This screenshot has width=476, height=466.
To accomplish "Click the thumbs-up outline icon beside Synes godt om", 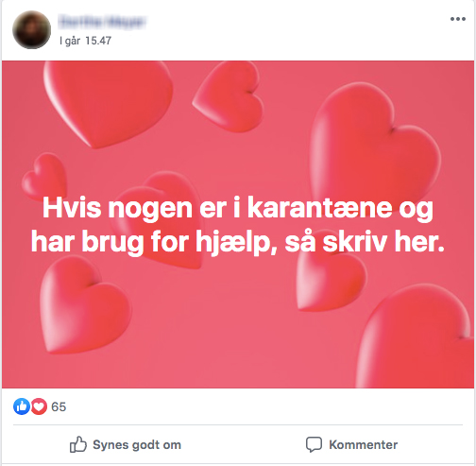I will pyautogui.click(x=77, y=444).
